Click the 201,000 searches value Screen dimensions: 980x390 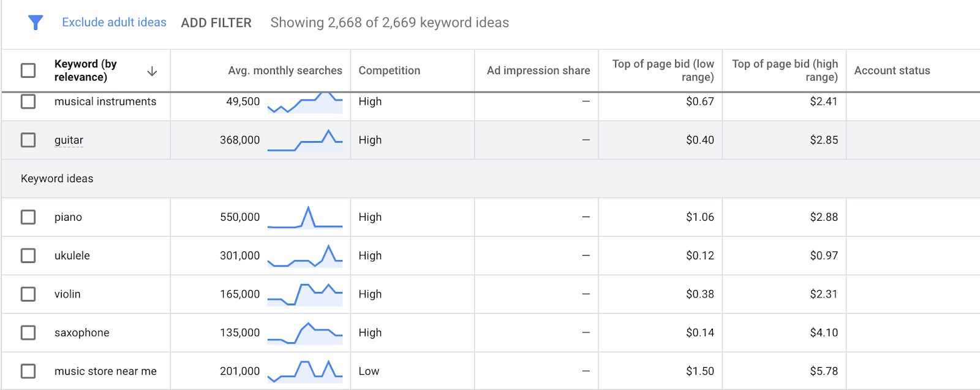pos(240,371)
